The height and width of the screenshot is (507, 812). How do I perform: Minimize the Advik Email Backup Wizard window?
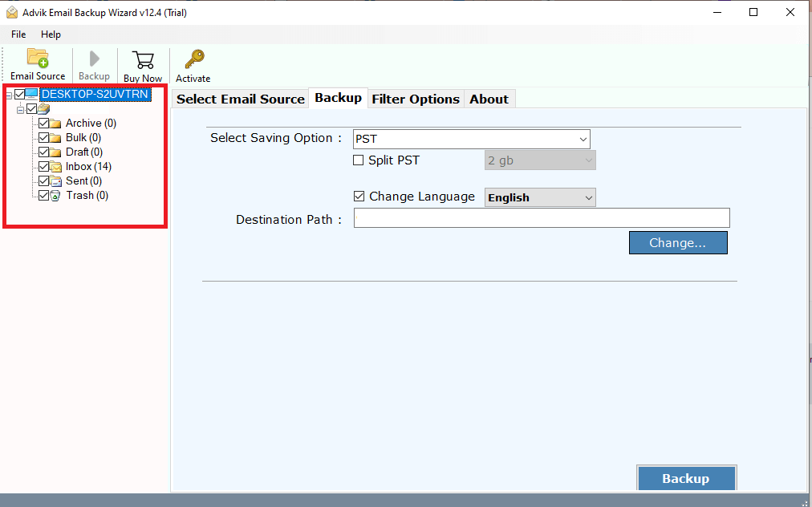pos(717,12)
